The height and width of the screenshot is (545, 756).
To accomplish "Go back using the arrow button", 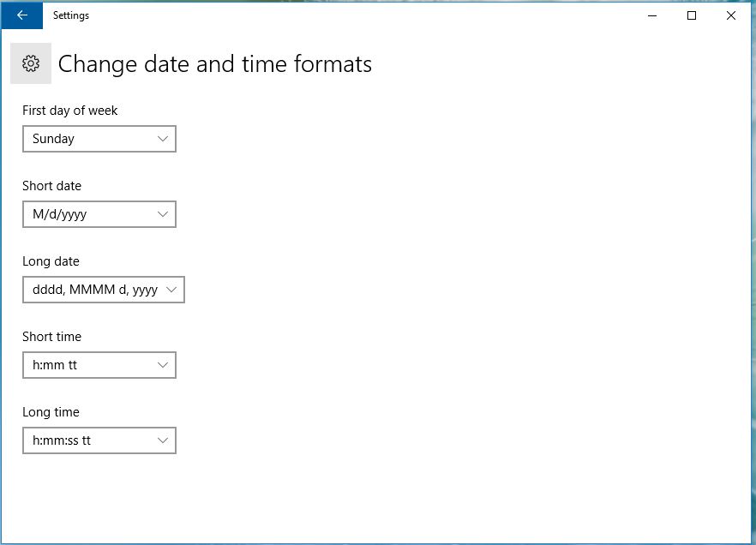I will 21,15.
